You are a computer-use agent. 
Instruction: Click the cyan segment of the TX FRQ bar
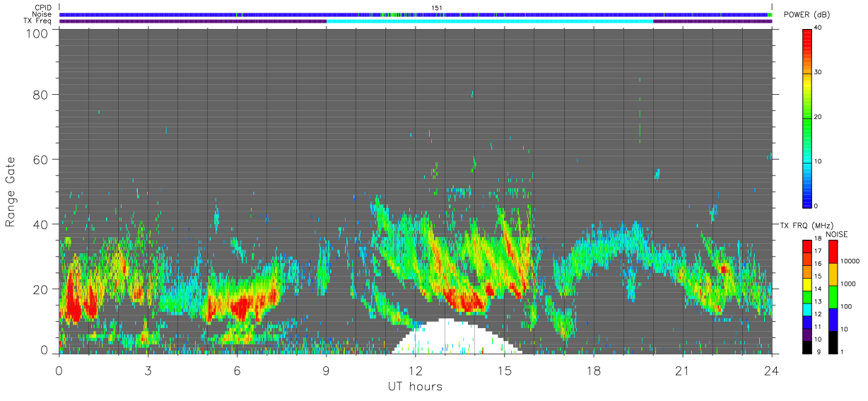807,309
